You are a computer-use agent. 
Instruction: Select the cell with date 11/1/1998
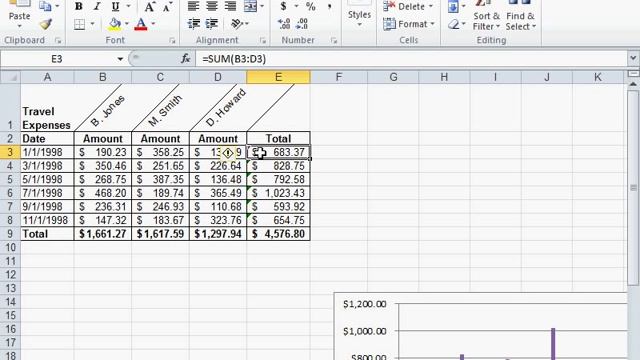47,220
